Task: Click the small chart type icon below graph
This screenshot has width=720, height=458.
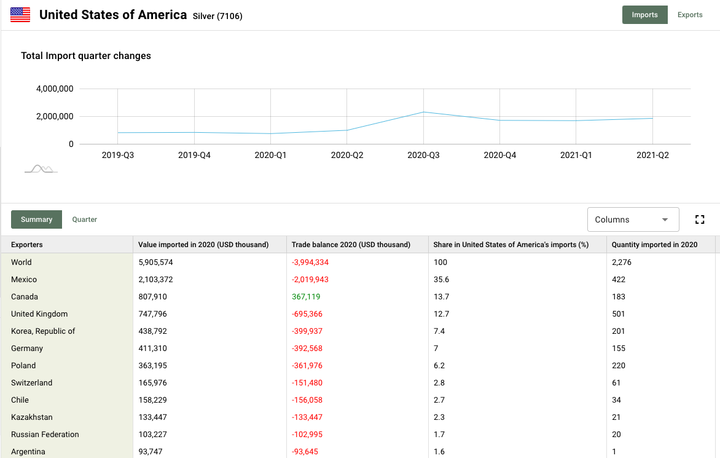Action: pos(41,169)
